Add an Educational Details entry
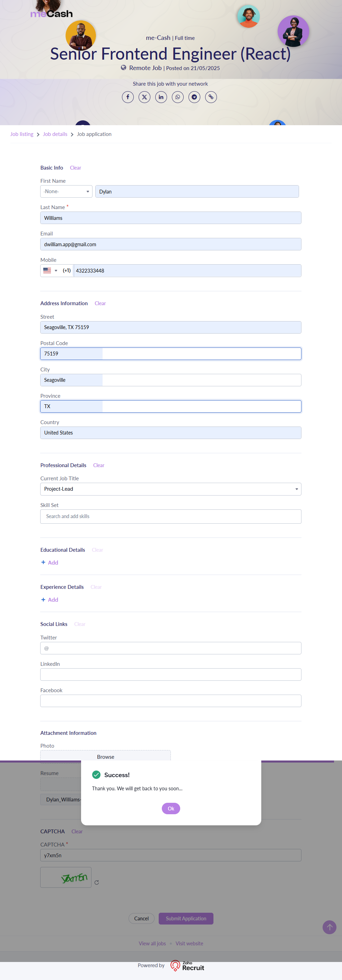 50,562
